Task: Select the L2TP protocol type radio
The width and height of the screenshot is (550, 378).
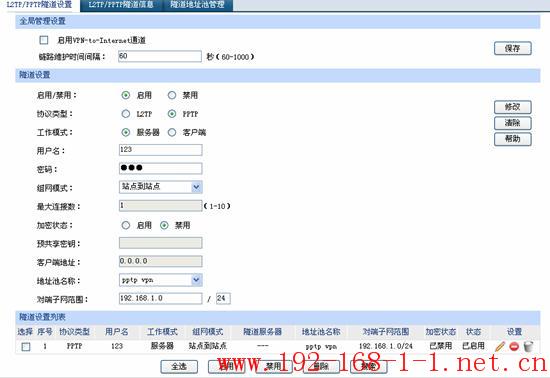Action: pos(126,114)
